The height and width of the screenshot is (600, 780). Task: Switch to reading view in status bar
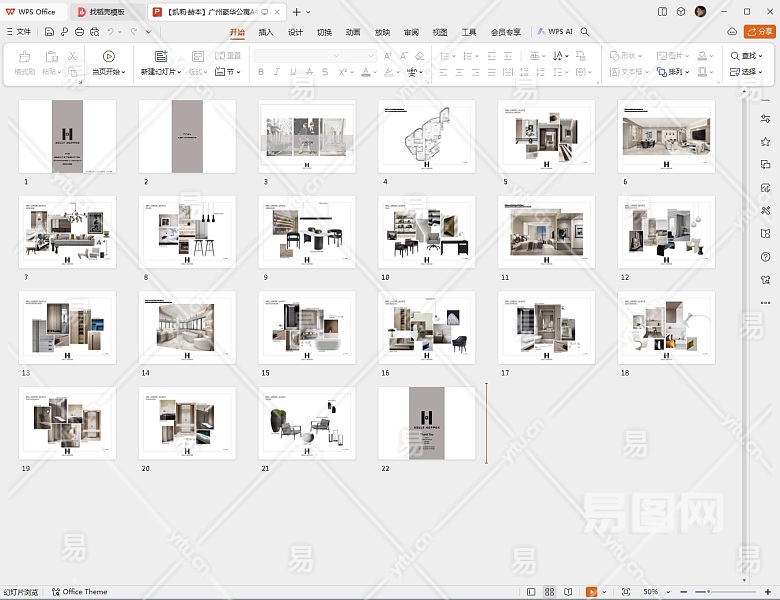[x=568, y=592]
